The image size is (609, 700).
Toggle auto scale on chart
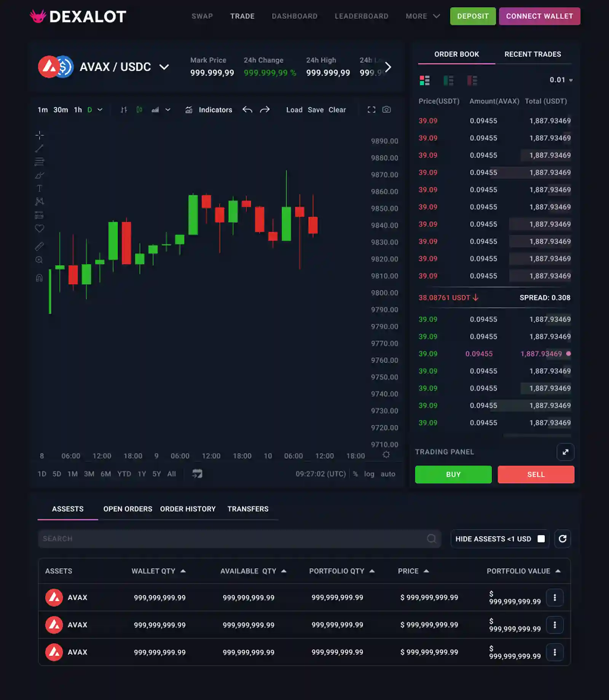click(x=388, y=474)
